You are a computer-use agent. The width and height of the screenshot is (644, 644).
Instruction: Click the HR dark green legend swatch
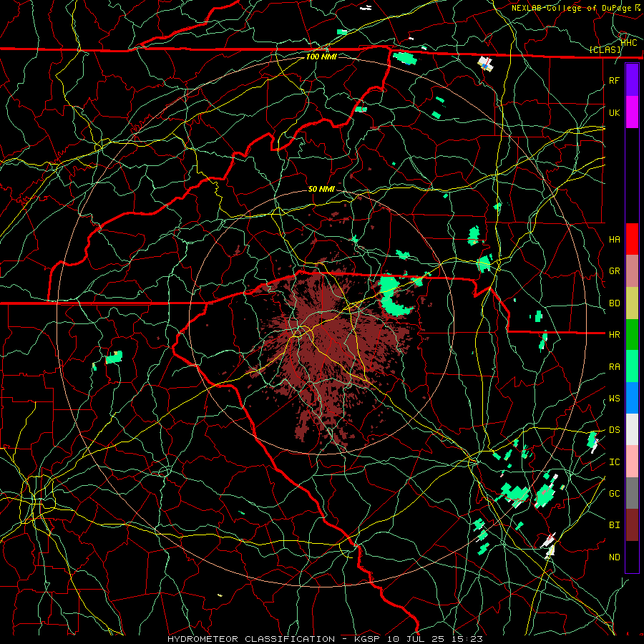(632, 335)
